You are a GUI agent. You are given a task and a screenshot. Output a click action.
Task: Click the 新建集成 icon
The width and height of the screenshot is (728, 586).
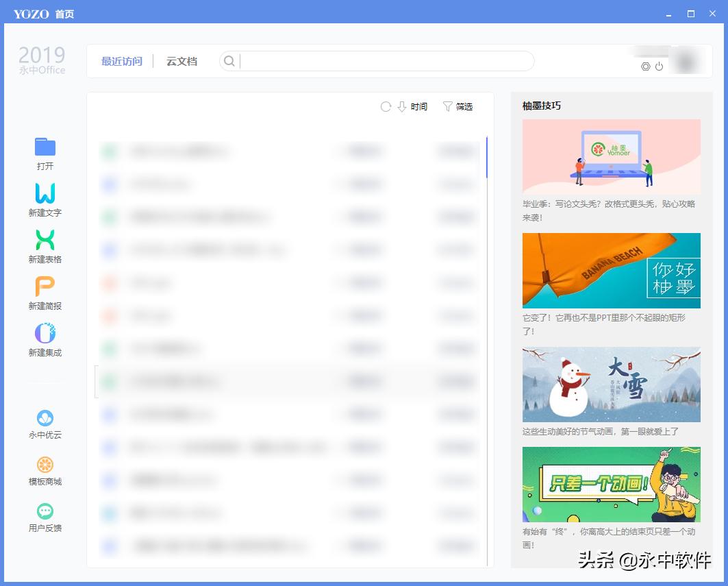45,333
